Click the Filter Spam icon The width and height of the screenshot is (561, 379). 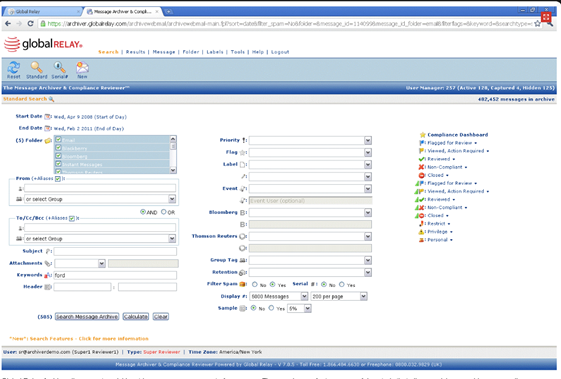pos(243,284)
